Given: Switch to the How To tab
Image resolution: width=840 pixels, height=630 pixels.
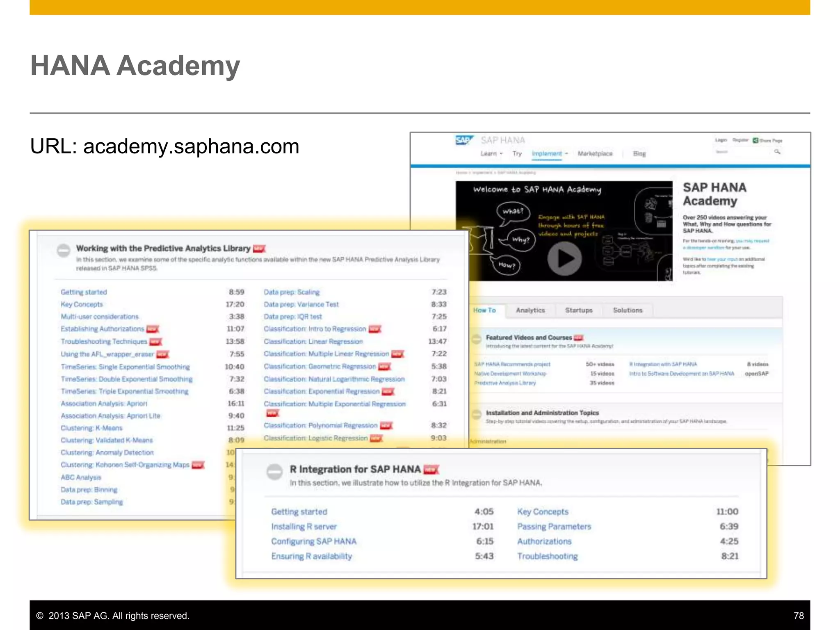Looking at the screenshot, I should 484,310.
